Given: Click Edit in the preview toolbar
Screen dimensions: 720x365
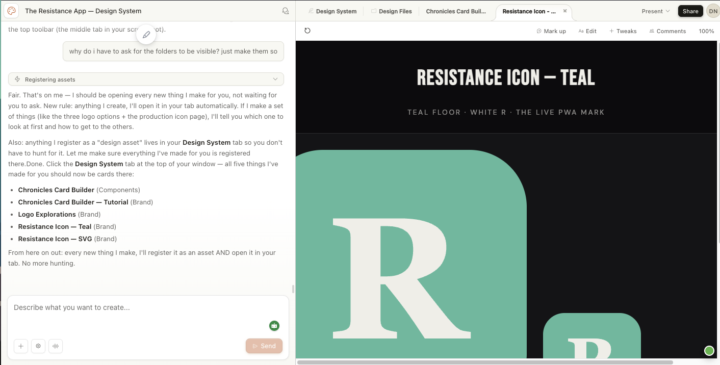Looking at the screenshot, I should (587, 31).
